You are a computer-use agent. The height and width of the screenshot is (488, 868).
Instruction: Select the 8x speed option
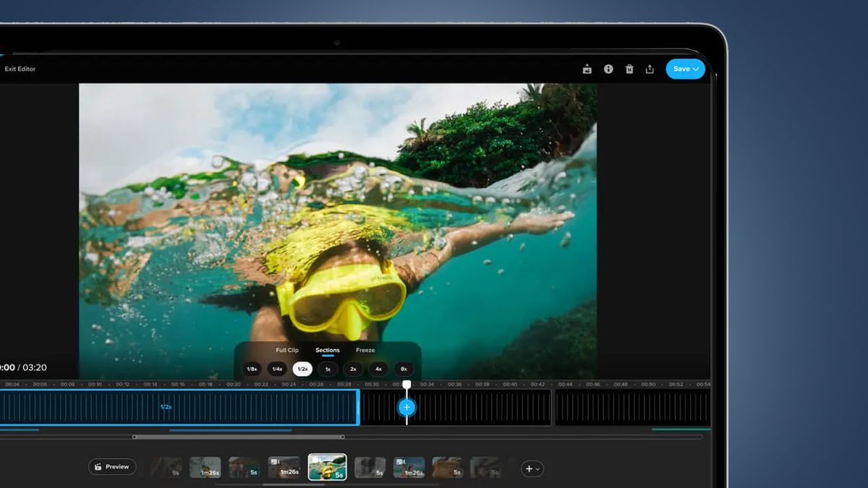coord(404,369)
